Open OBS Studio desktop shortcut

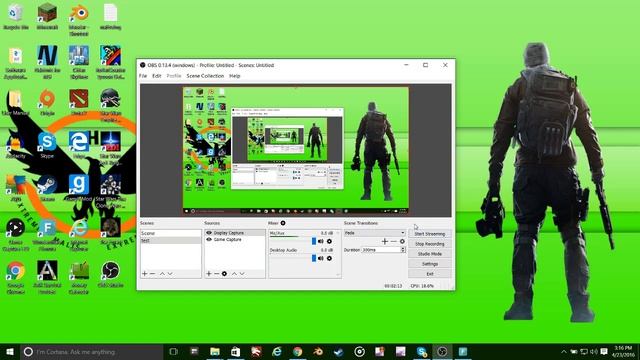coord(110,274)
